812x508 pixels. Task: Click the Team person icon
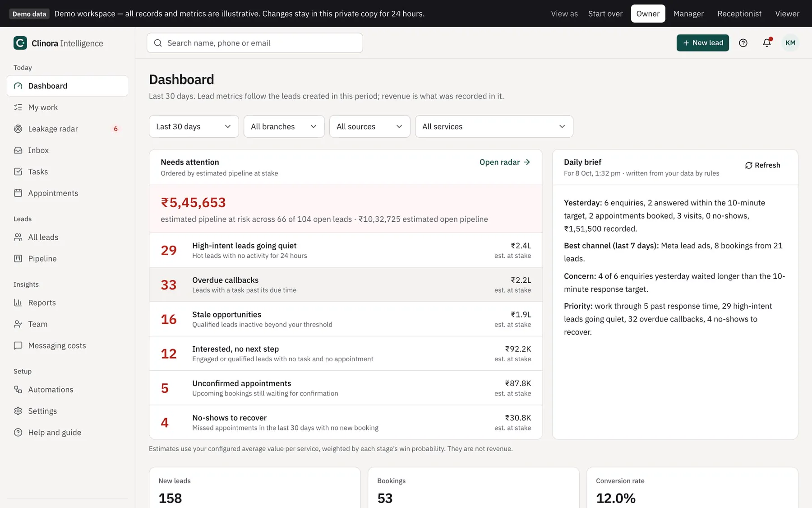click(18, 324)
